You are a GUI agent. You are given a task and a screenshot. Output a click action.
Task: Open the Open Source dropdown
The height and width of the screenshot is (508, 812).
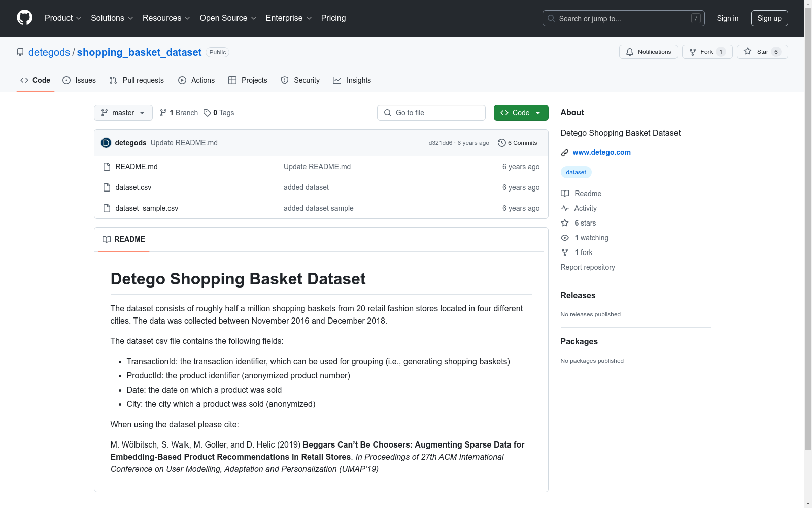coord(228,18)
